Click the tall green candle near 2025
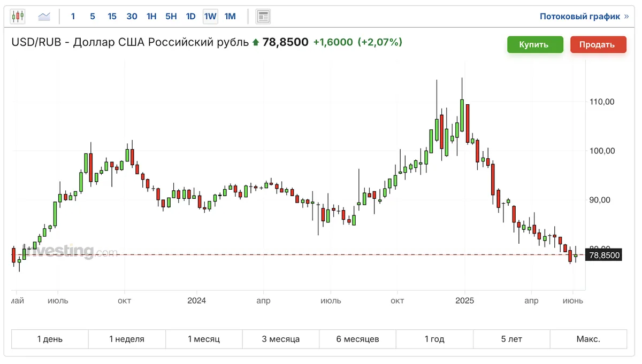Viewport: 642px width, 364px height. tap(462, 114)
